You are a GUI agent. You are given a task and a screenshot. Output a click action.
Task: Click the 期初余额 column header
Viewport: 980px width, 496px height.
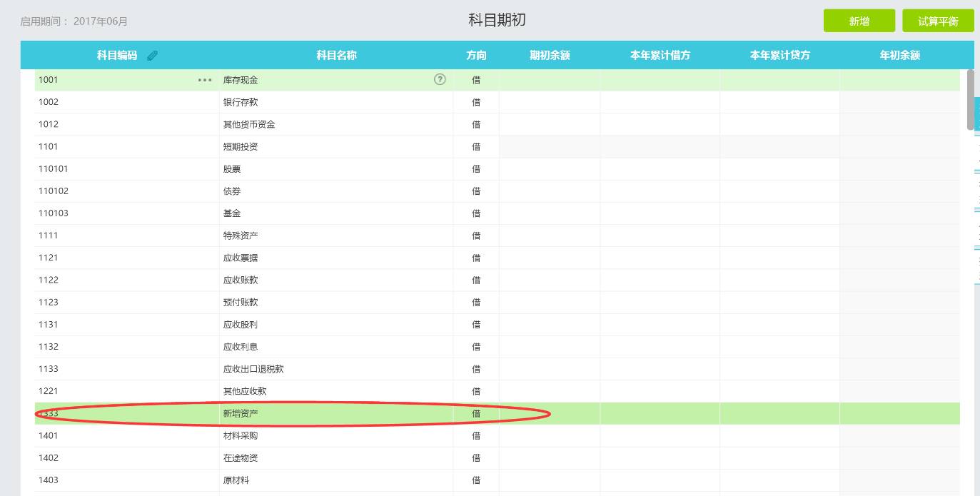tap(549, 55)
